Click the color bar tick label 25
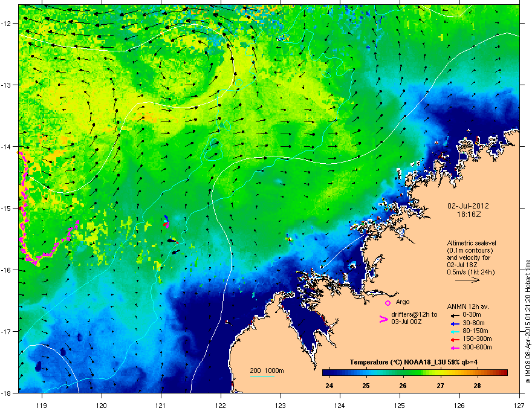This screenshot has width=532, height=411. coord(366,386)
